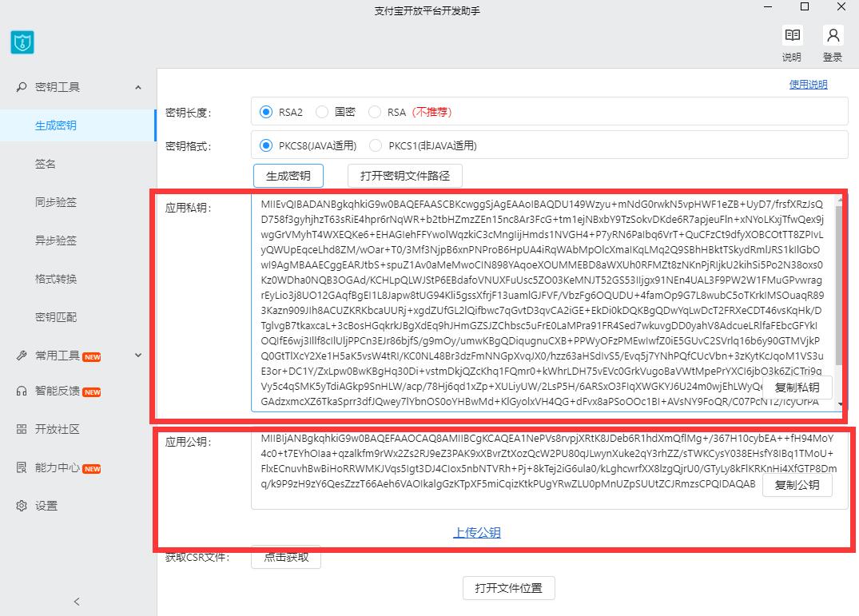Click the 智能反馈 headset icon
Screen dimensions: 859x616
[22, 391]
